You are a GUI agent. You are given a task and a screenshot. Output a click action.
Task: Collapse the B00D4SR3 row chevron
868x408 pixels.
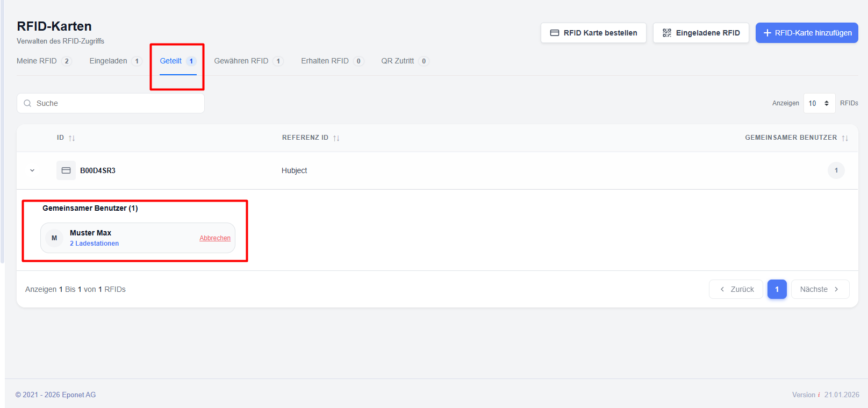pyautogui.click(x=32, y=170)
